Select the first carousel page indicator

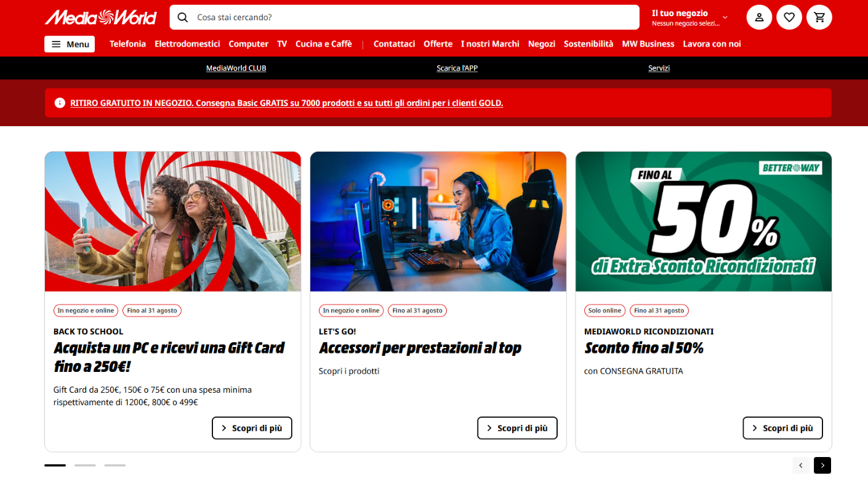55,465
